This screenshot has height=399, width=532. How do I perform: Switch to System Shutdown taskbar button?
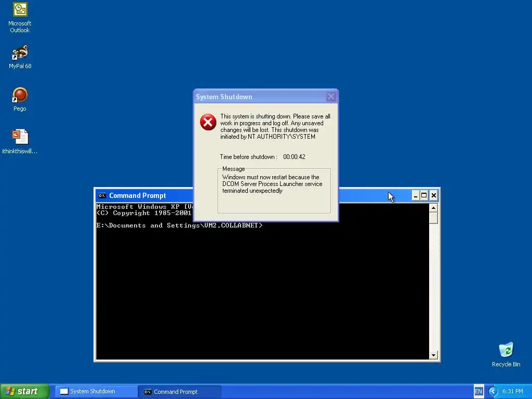[96, 391]
